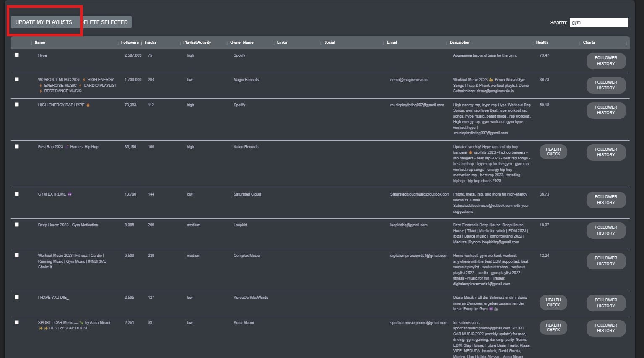
Task: Open Follower History for the Hype playlist
Action: (x=606, y=61)
